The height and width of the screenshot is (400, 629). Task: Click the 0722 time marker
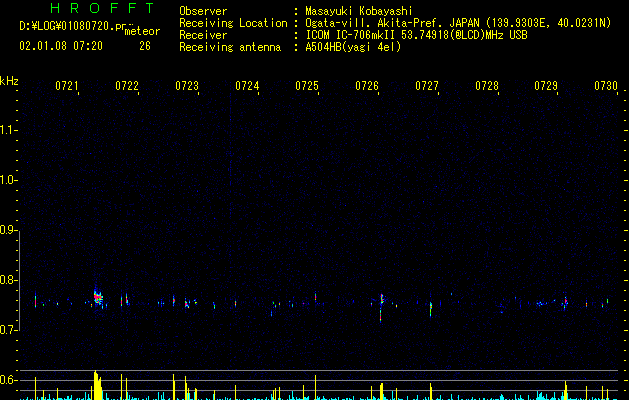pos(127,86)
